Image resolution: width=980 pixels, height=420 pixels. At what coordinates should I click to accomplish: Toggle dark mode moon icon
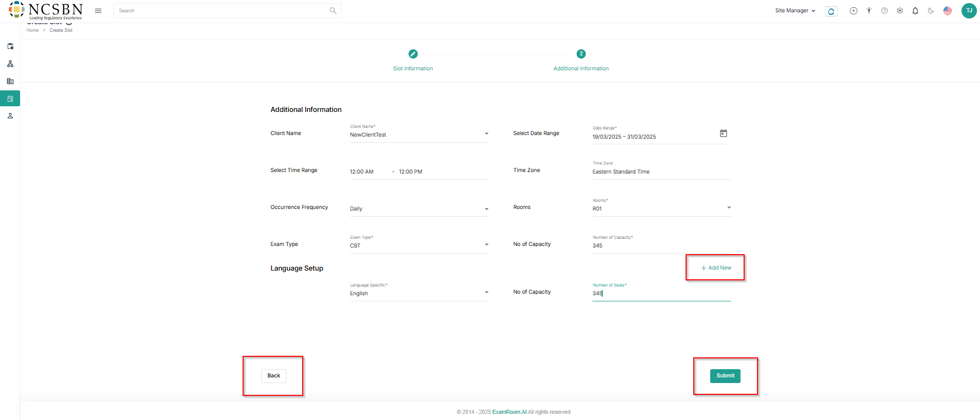pos(931,11)
